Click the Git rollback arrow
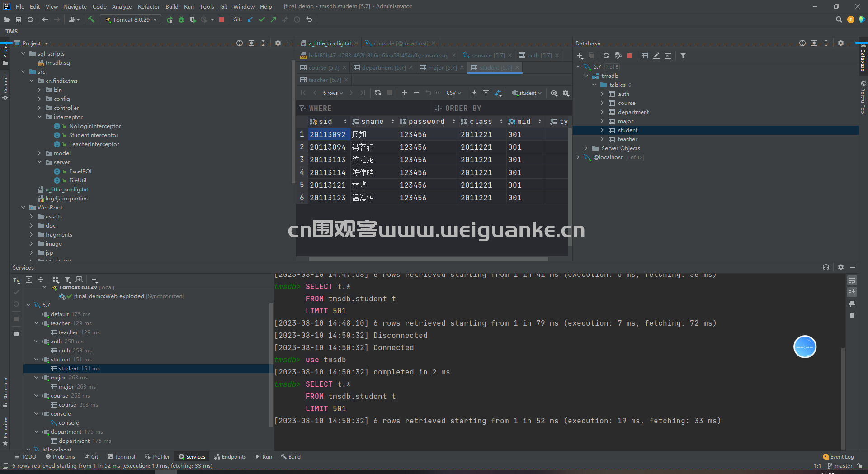The width and height of the screenshot is (868, 474). point(309,19)
